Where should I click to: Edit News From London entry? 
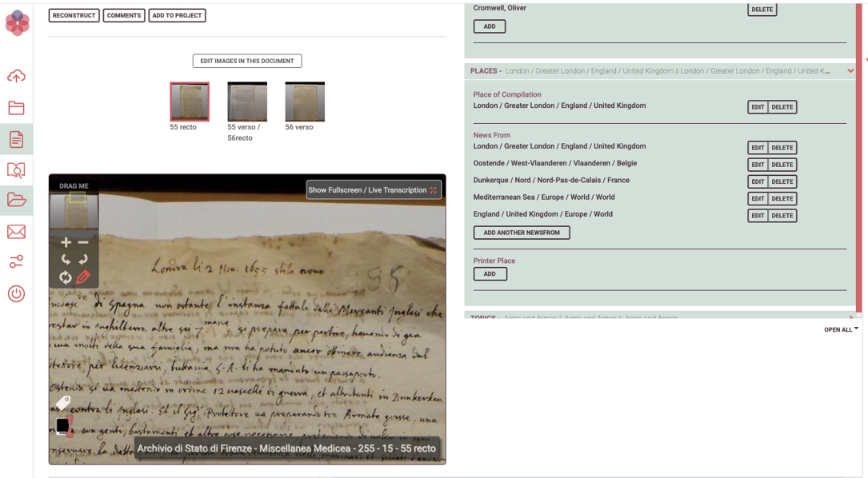(758, 148)
